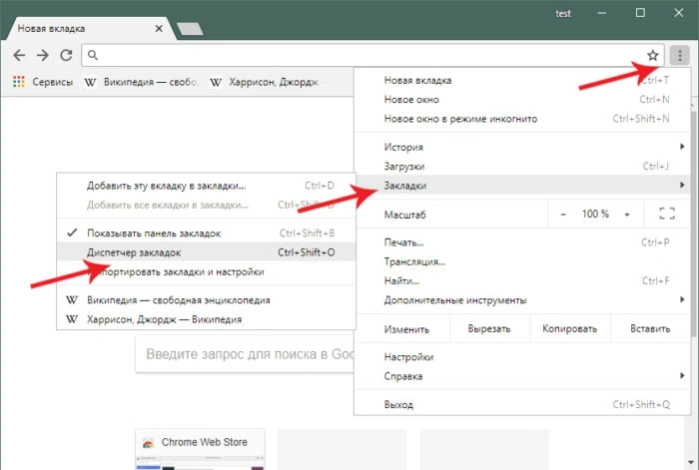
Task: Reload the page with refresh icon
Action: point(66,55)
